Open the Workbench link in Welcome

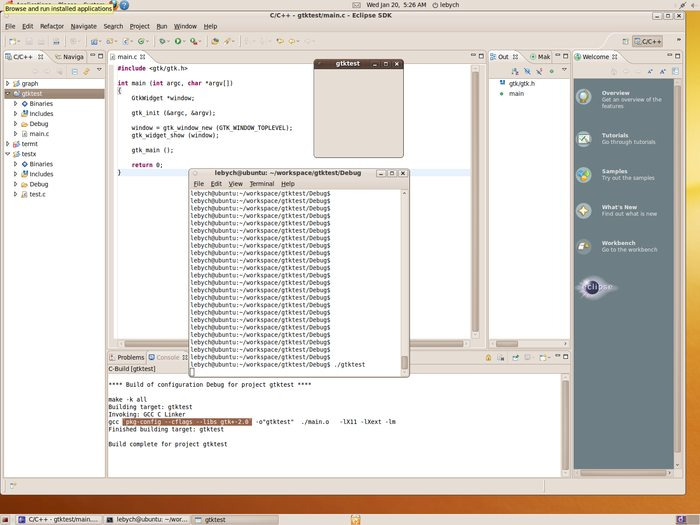[618, 243]
